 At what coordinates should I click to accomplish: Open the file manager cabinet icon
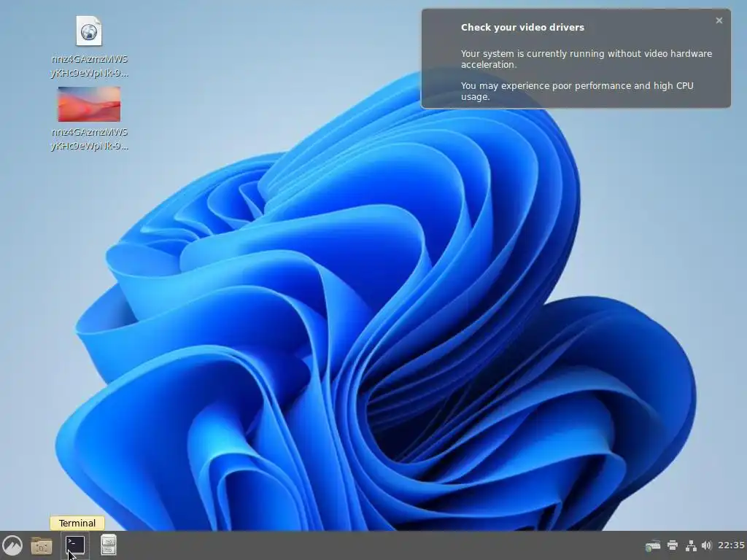(109, 545)
